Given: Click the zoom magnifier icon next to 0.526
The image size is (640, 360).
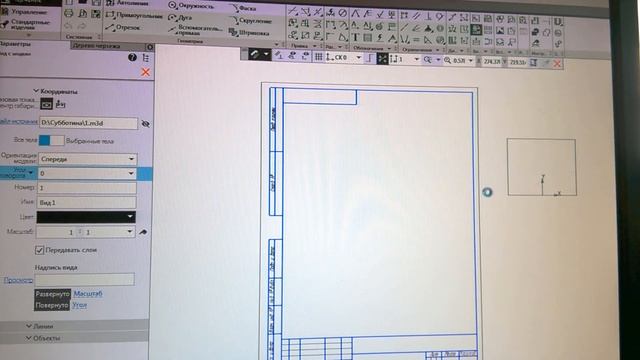Looking at the screenshot, I should 447,60.
